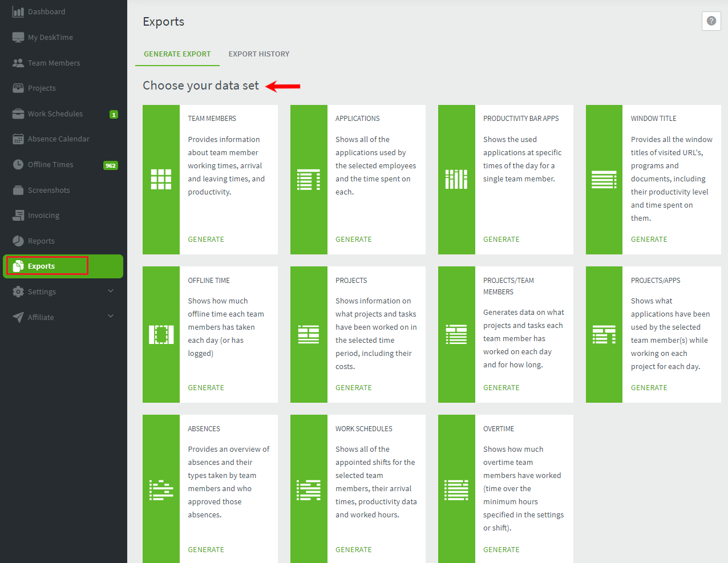Click the Work Schedules badge showing 1

pos(114,114)
